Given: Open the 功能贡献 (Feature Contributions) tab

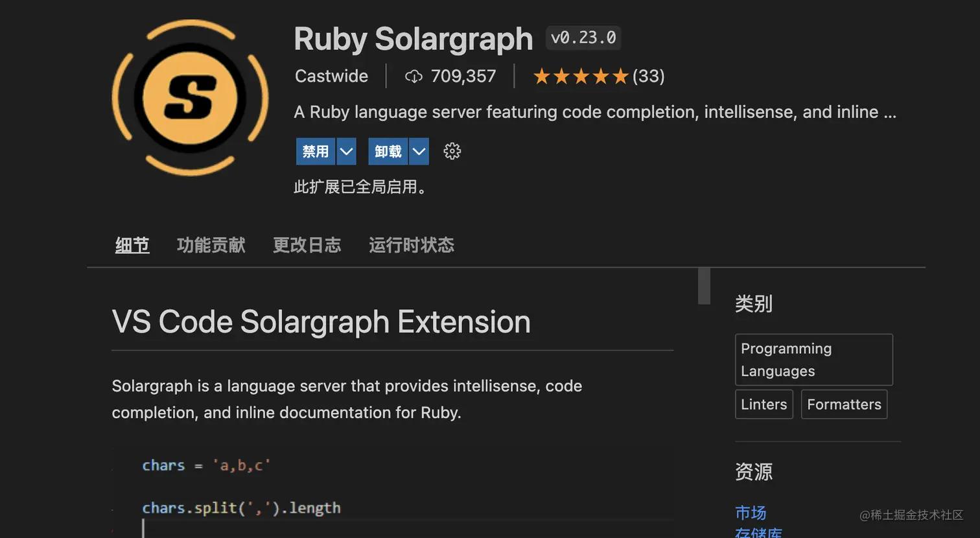Looking at the screenshot, I should [x=211, y=245].
